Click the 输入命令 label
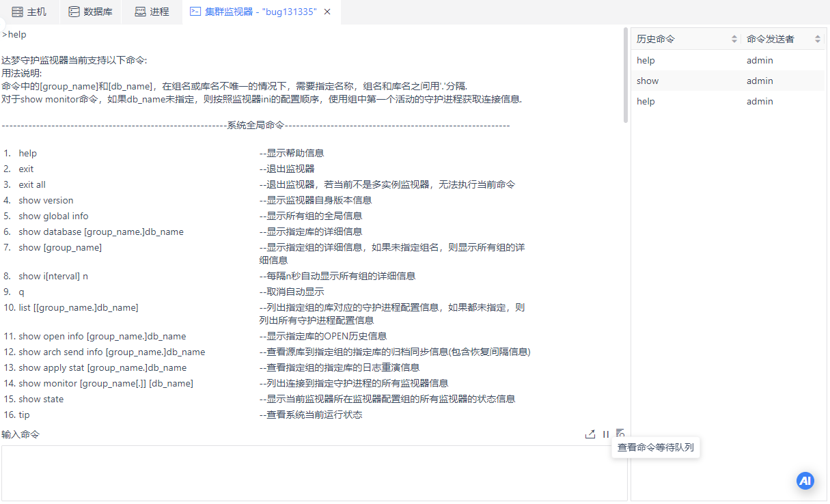Screen dimensions: 830x504 coord(20,434)
